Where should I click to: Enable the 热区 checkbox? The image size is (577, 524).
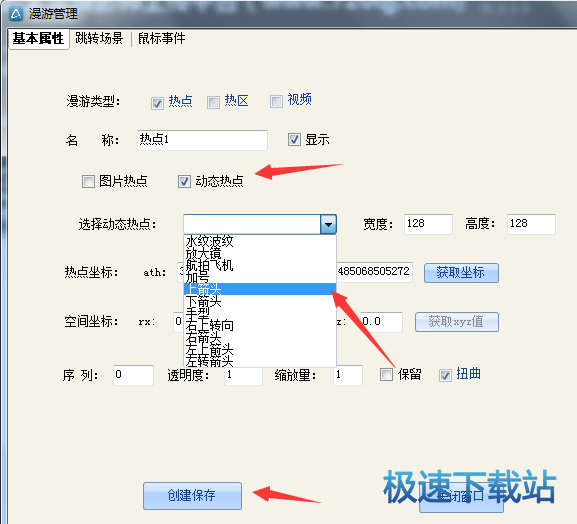coord(213,102)
